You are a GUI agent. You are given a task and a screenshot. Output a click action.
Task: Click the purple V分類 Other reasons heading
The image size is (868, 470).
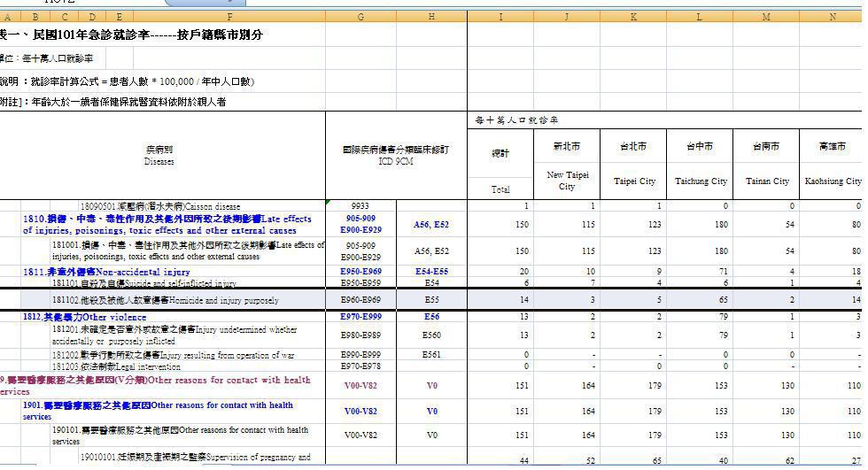click(x=155, y=385)
